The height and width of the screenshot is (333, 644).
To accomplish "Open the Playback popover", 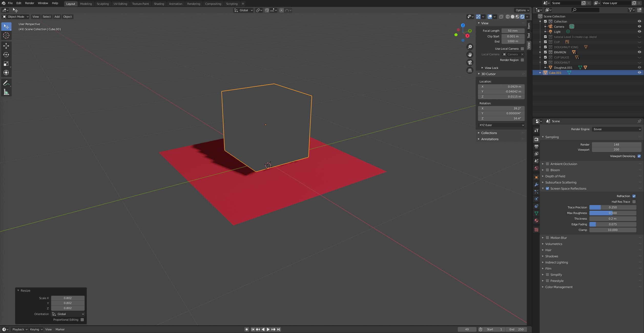I will pyautogui.click(x=20, y=330).
